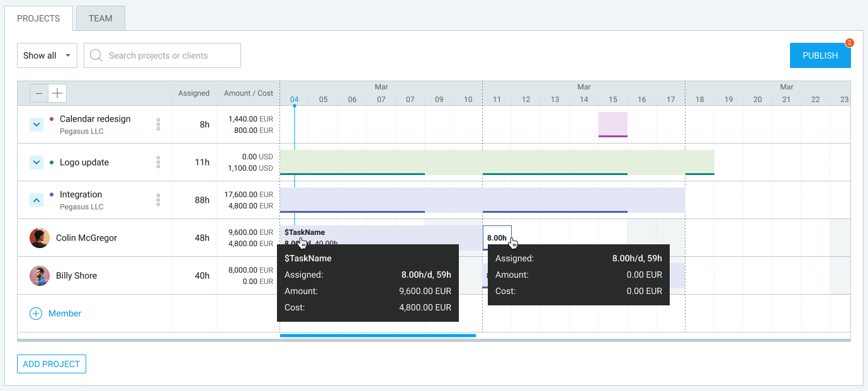
Task: Open the options menu for Logo update
Action: (159, 162)
